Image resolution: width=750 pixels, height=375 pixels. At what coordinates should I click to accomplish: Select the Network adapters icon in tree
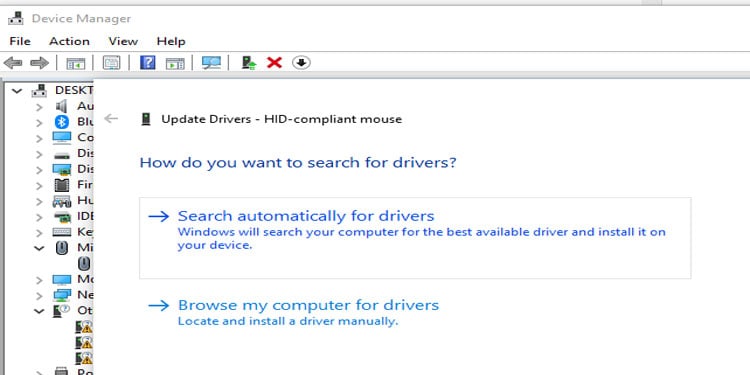click(x=62, y=295)
